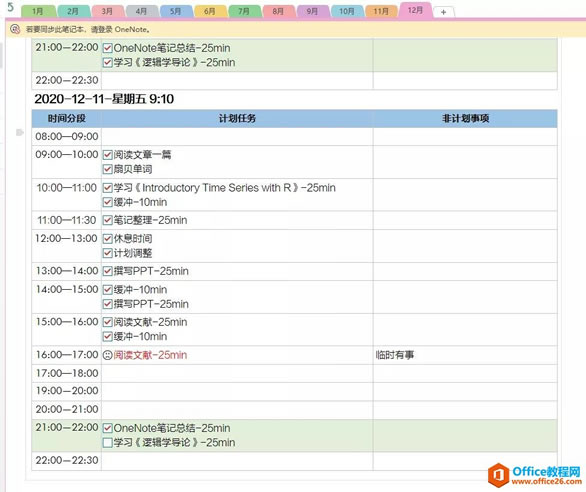The height and width of the screenshot is (492, 586).
Task: Select the 11月 section tab
Action: [x=381, y=12]
